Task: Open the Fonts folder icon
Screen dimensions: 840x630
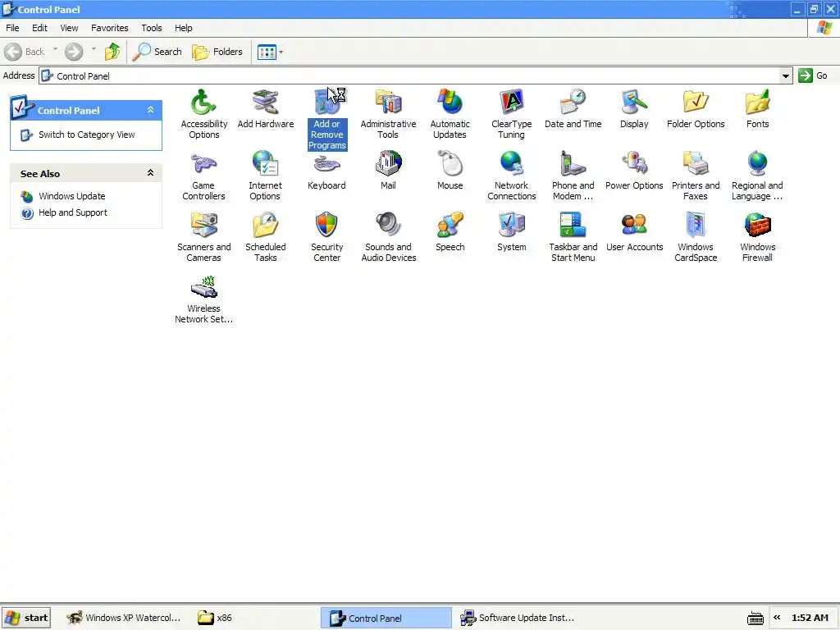Action: pyautogui.click(x=757, y=102)
